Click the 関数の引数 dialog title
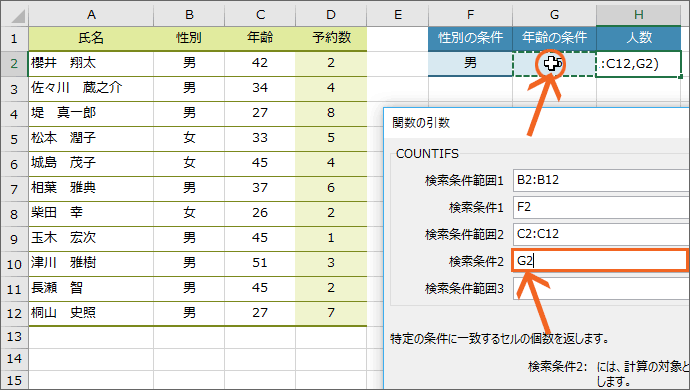 click(421, 123)
